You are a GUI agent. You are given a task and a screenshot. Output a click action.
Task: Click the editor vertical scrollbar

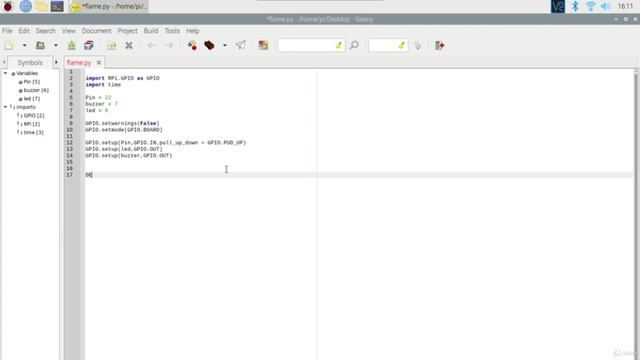pyautogui.click(x=636, y=214)
